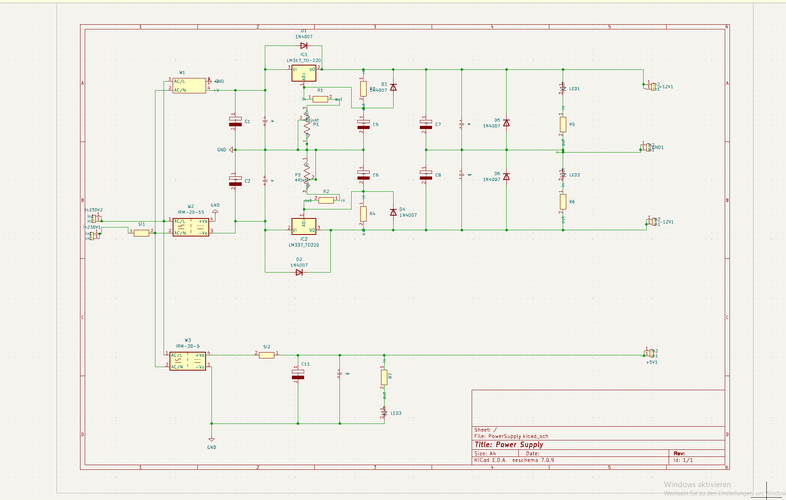786x500 pixels.
Task: Click the D1 1N4007 diode symbol
Action: tap(303, 46)
